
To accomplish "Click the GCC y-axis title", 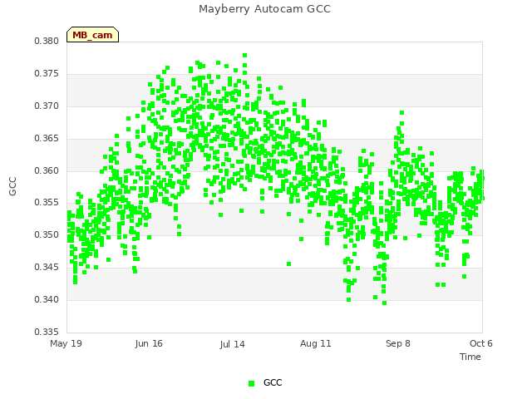I will tap(12, 186).
